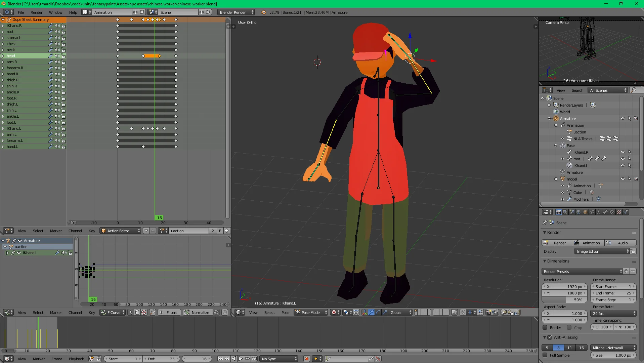Enable the Border checkbox
Screen dimensions: 644x363
pyautogui.click(x=545, y=327)
